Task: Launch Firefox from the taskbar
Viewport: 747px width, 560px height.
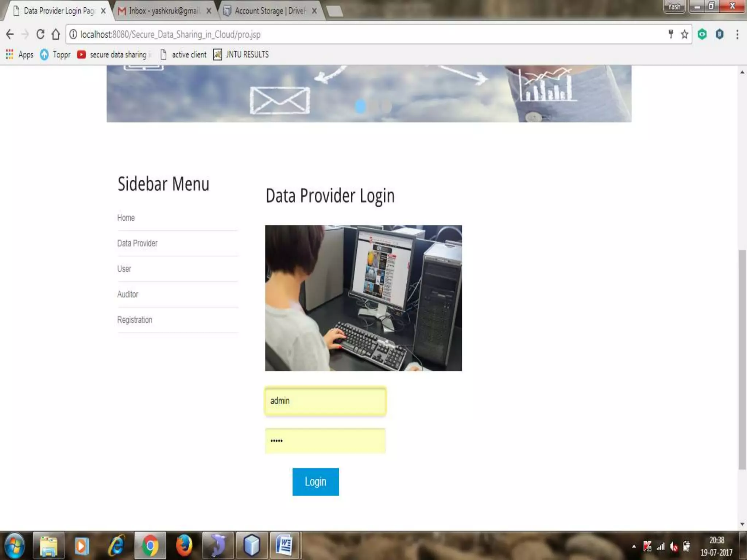Action: [x=184, y=545]
